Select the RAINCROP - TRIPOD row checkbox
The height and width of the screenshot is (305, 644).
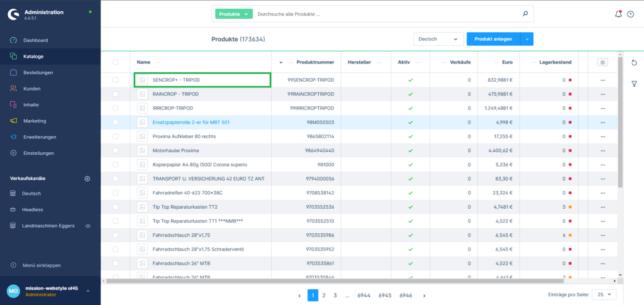(115, 94)
